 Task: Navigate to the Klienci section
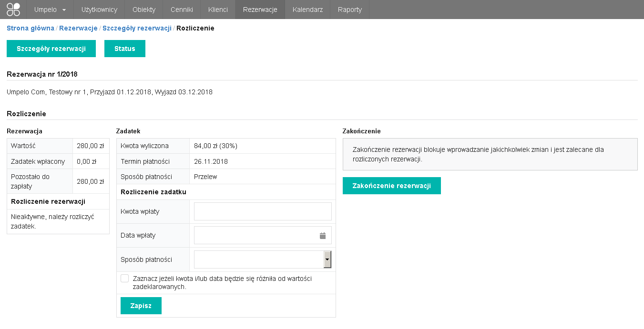coord(218,10)
